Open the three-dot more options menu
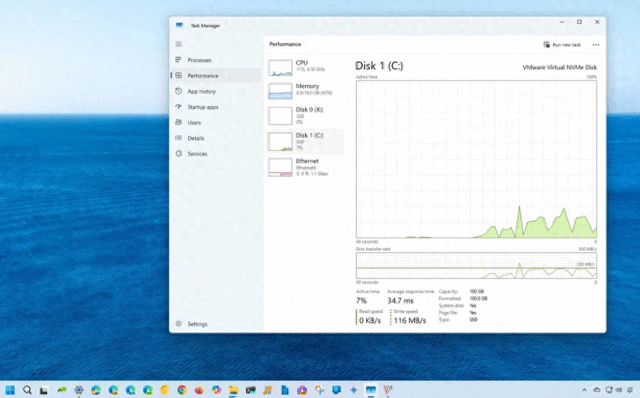Screen dimensions: 640x398 596,44
